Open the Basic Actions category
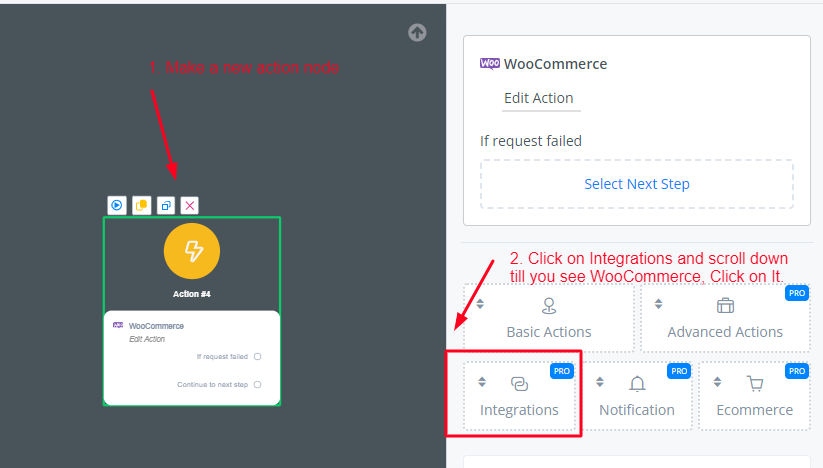Viewport: 823px width, 468px height. point(548,319)
